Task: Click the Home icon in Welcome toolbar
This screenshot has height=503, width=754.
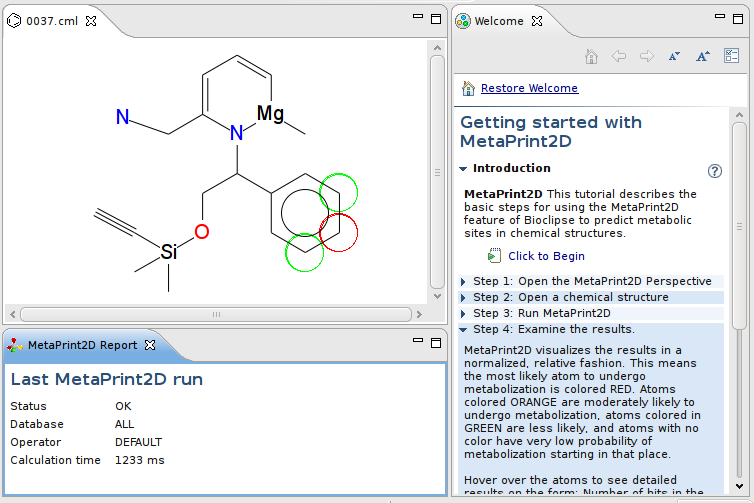Action: (x=591, y=56)
